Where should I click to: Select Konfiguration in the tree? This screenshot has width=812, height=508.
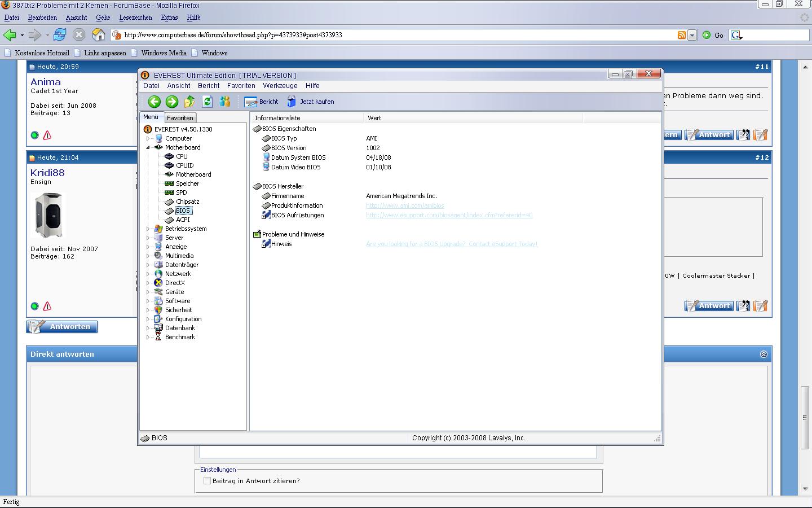[x=183, y=319]
